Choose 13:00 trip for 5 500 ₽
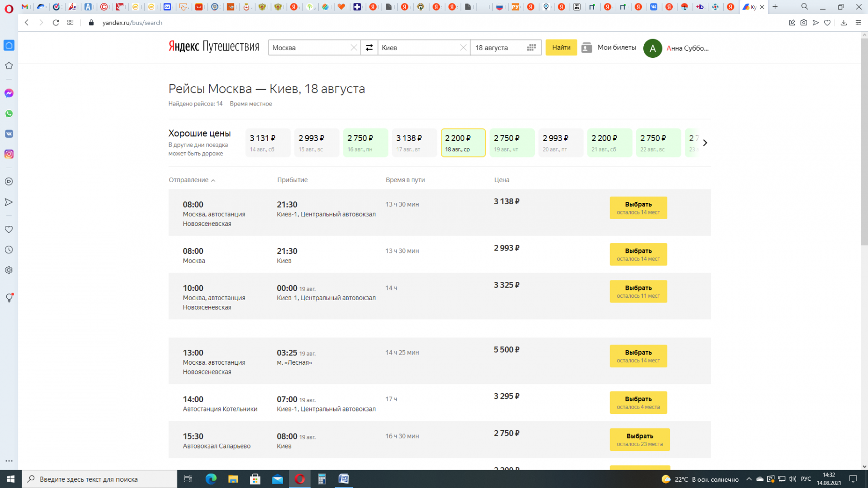Screen dimensions: 868x488 click(638, 356)
